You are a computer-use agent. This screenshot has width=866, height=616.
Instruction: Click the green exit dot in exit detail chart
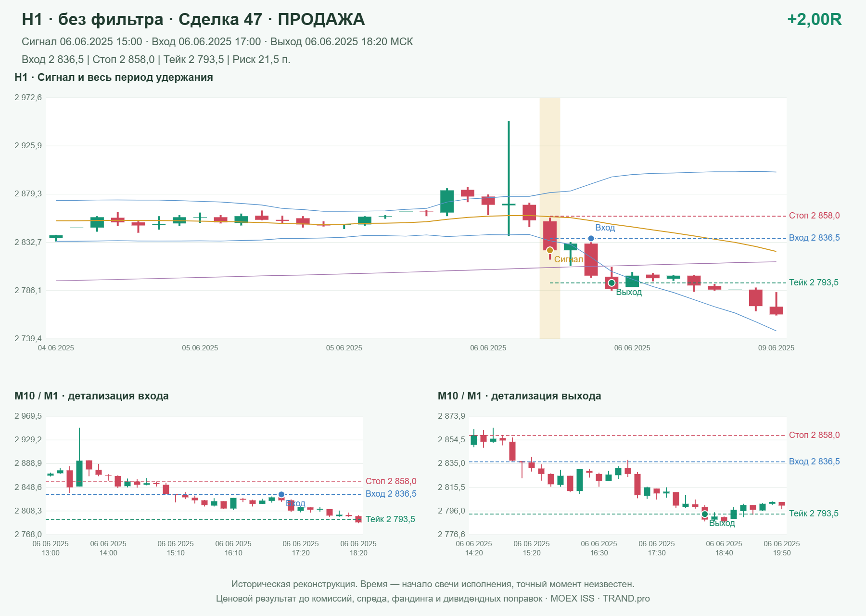705,514
